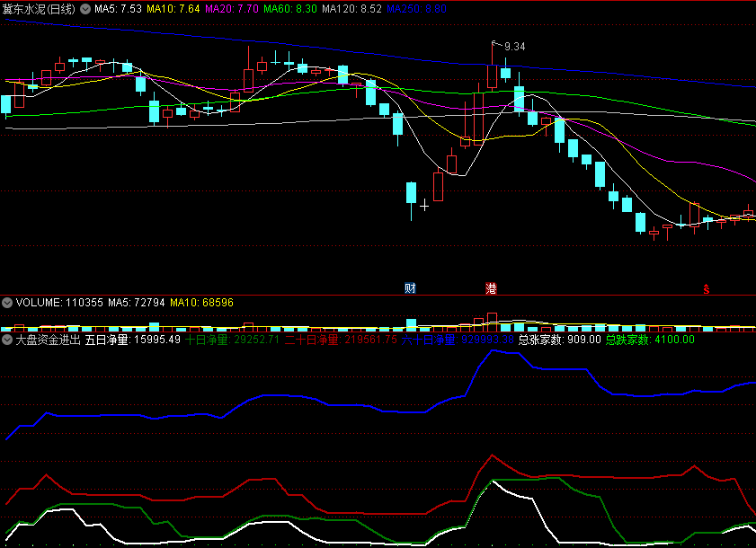The width and height of the screenshot is (756, 548).
Task: Expand the VOLUME panel options circle icon
Action: (x=7, y=303)
